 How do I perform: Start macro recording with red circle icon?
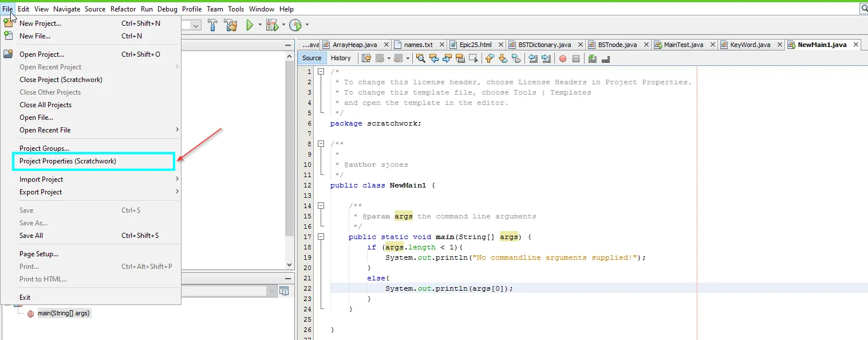pos(563,58)
